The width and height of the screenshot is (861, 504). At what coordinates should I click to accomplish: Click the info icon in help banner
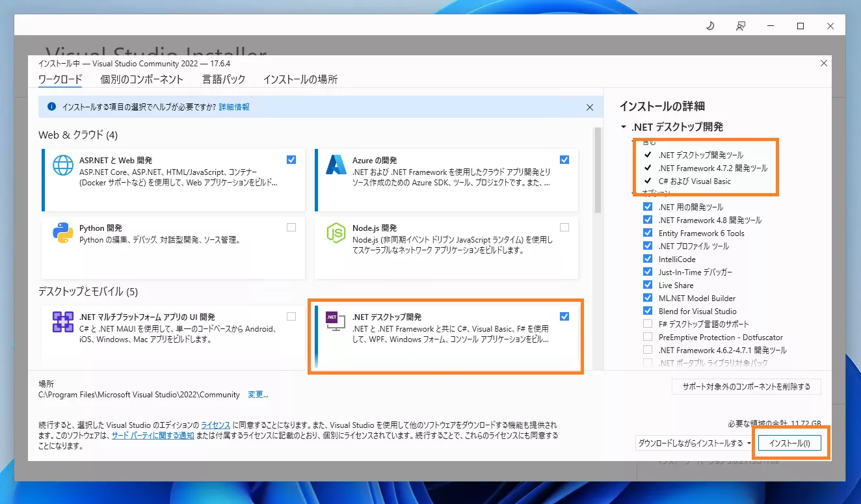(x=51, y=107)
